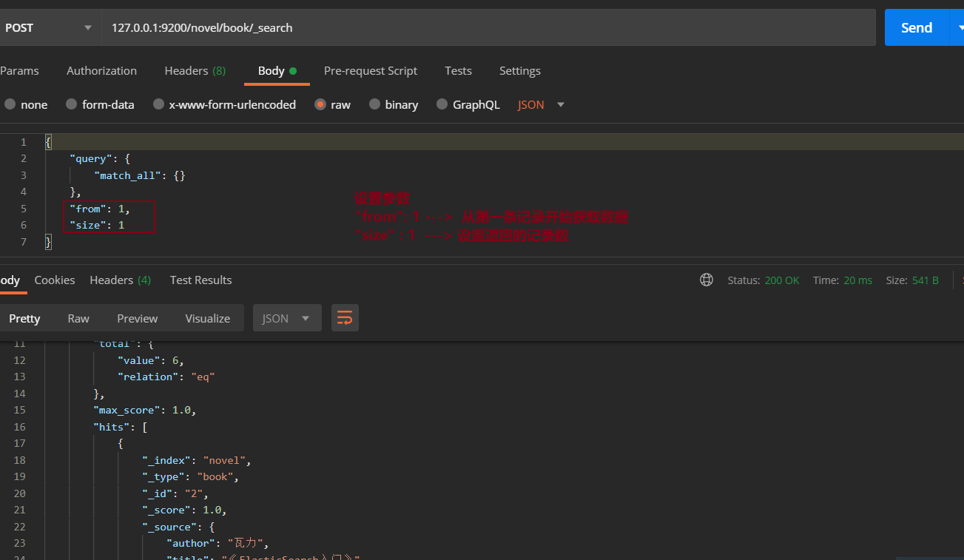Open the response Headers (4) tab
This screenshot has height=560, width=964.
121,280
